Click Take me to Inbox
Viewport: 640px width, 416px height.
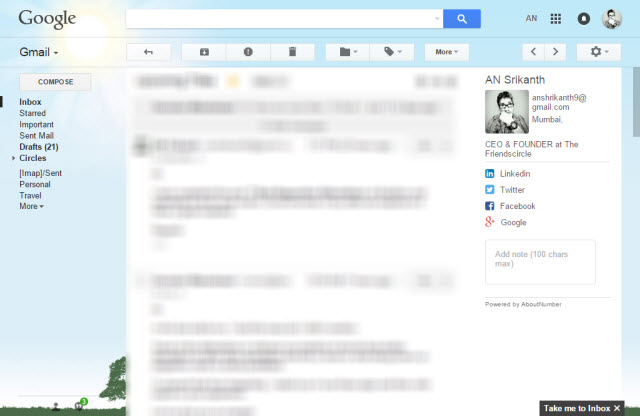[x=576, y=408]
